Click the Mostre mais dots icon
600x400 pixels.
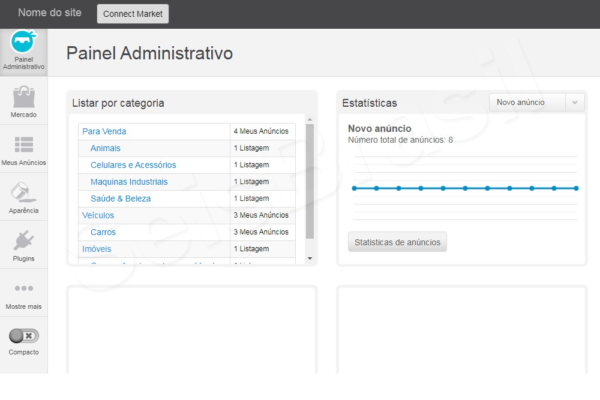click(x=23, y=288)
